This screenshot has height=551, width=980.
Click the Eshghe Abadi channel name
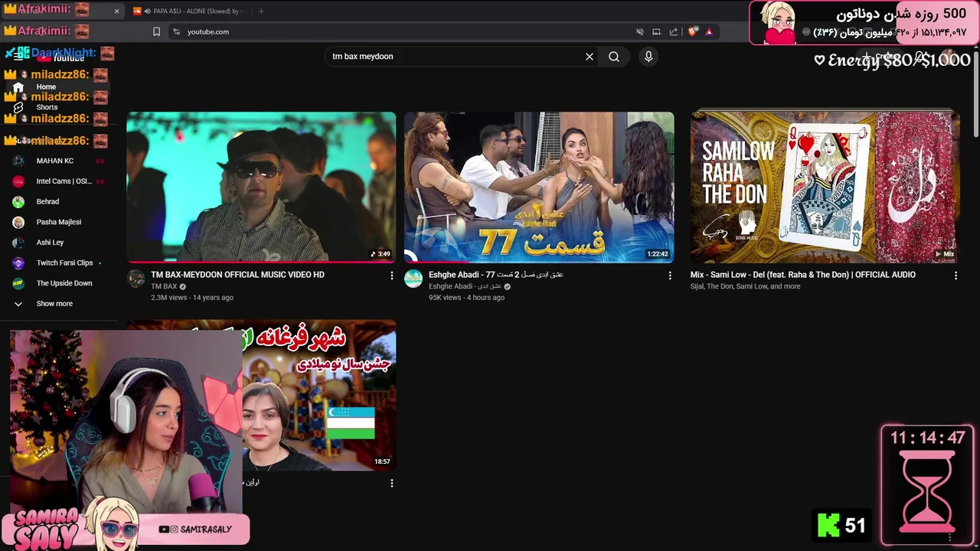(x=465, y=287)
